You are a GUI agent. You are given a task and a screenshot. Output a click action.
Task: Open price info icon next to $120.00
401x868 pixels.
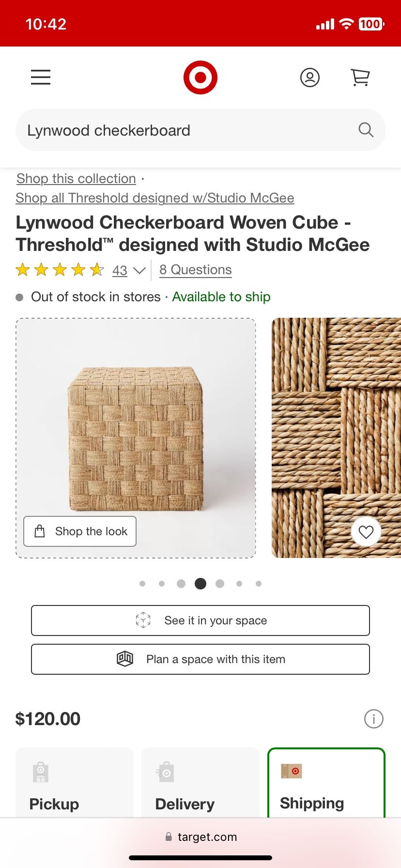pos(373,719)
